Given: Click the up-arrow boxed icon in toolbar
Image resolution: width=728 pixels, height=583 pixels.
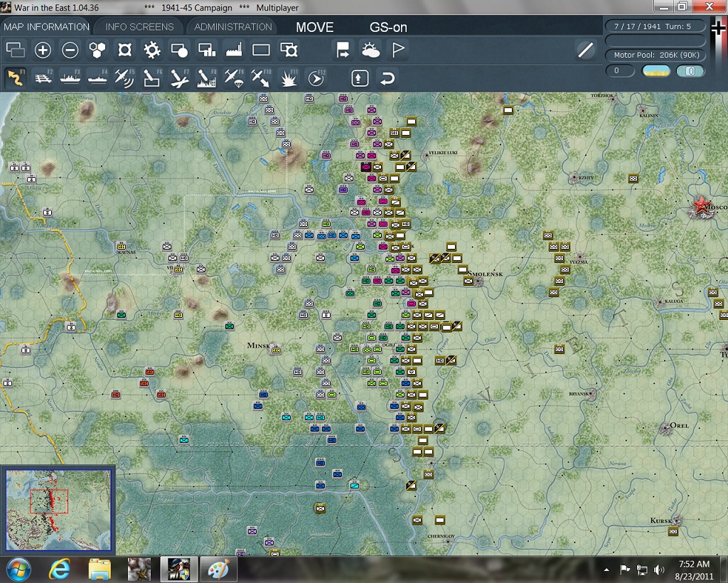Looking at the screenshot, I should click(x=359, y=78).
